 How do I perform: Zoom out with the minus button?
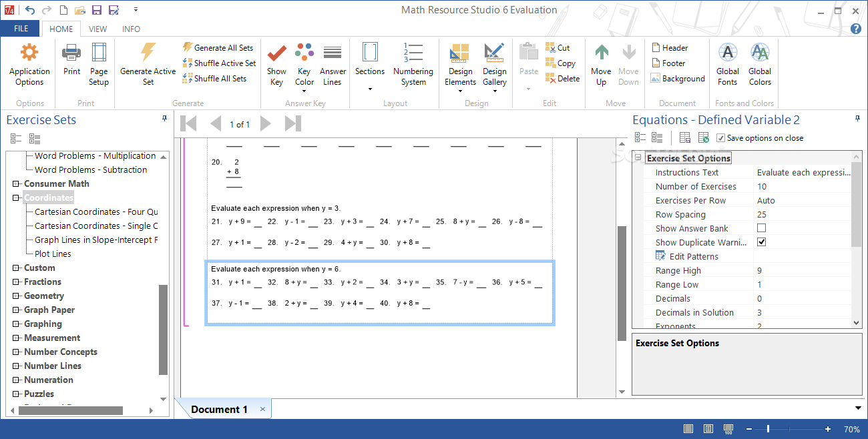(748, 429)
